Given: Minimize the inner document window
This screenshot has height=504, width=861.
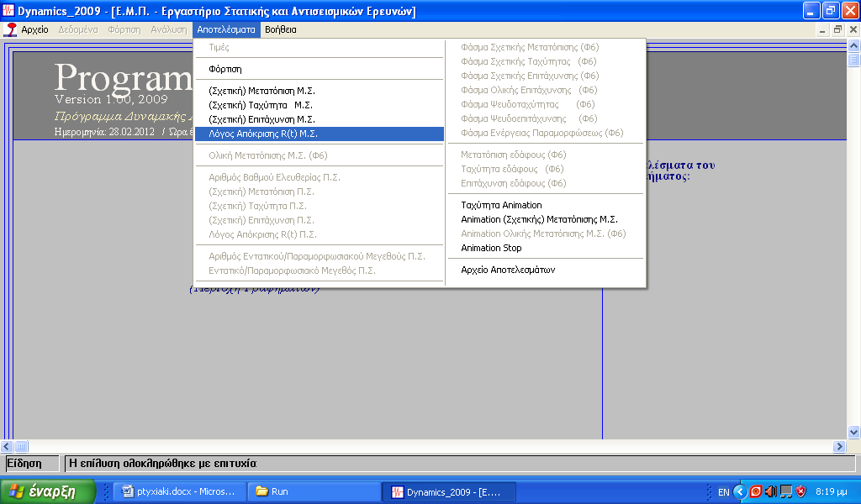Looking at the screenshot, I should pos(822,30).
